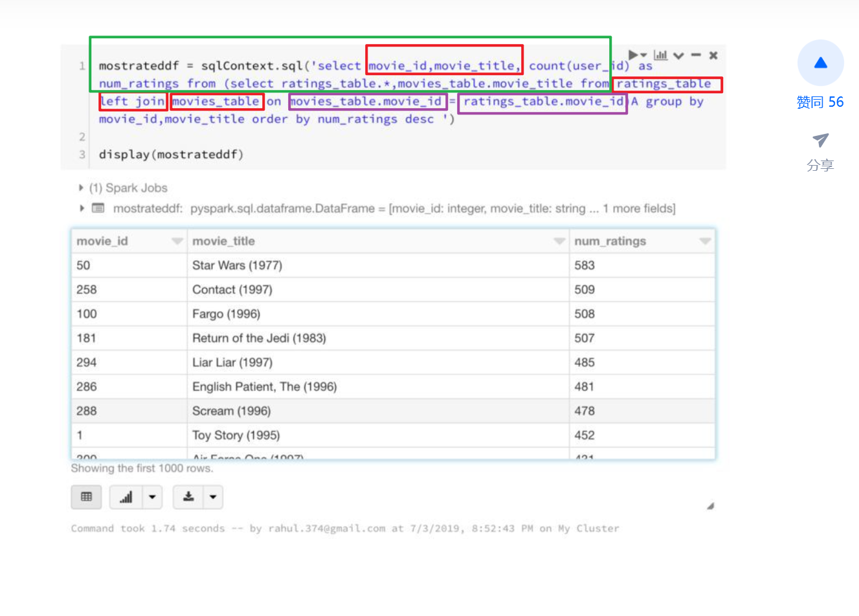Click num_ratings value 452
The width and height of the screenshot is (859, 616).
coord(585,435)
